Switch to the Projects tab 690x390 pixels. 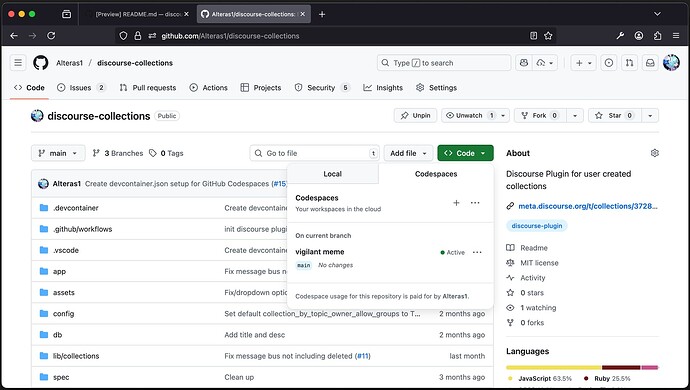261,88
